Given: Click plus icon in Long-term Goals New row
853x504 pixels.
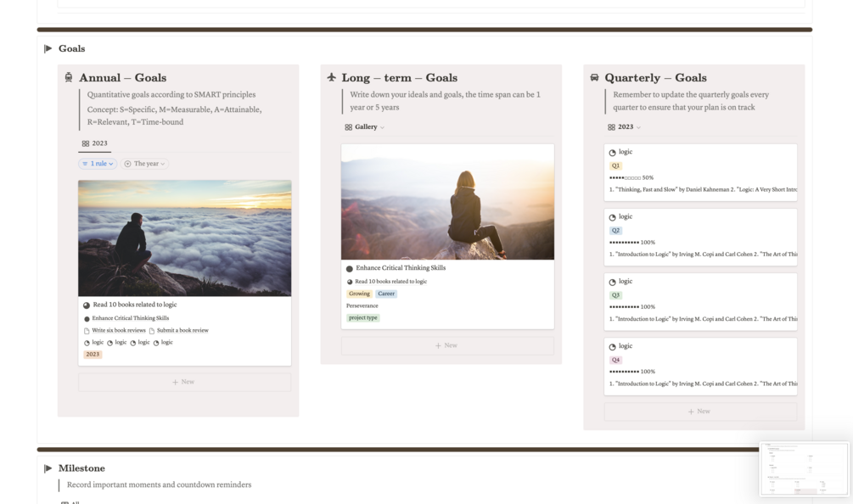Looking at the screenshot, I should tap(438, 346).
